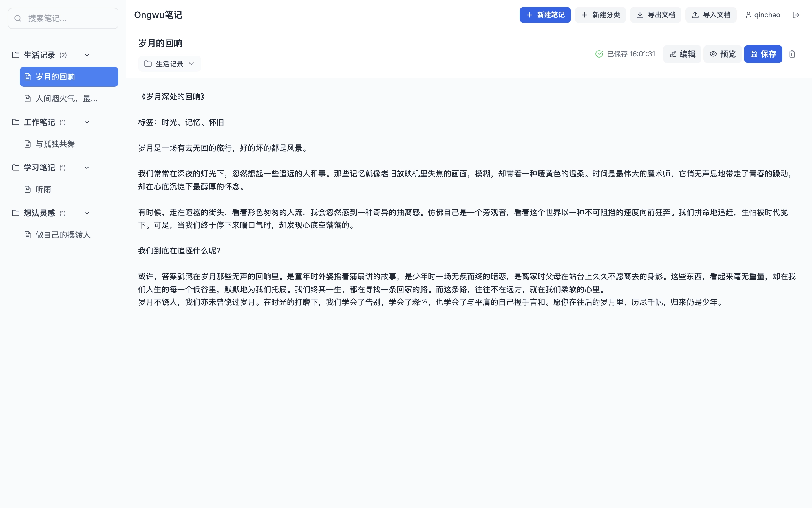Click the 导出文档 button
The width and height of the screenshot is (812, 508).
(655, 15)
